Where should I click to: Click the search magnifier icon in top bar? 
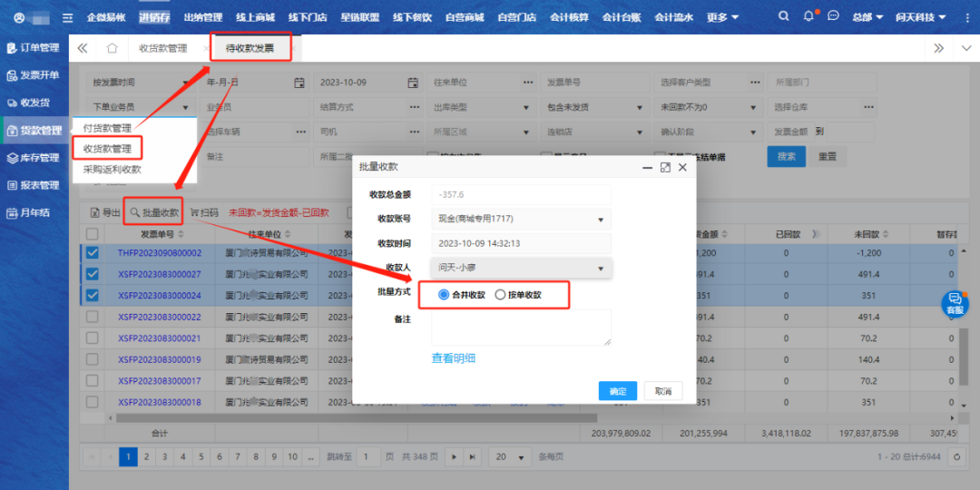click(784, 17)
